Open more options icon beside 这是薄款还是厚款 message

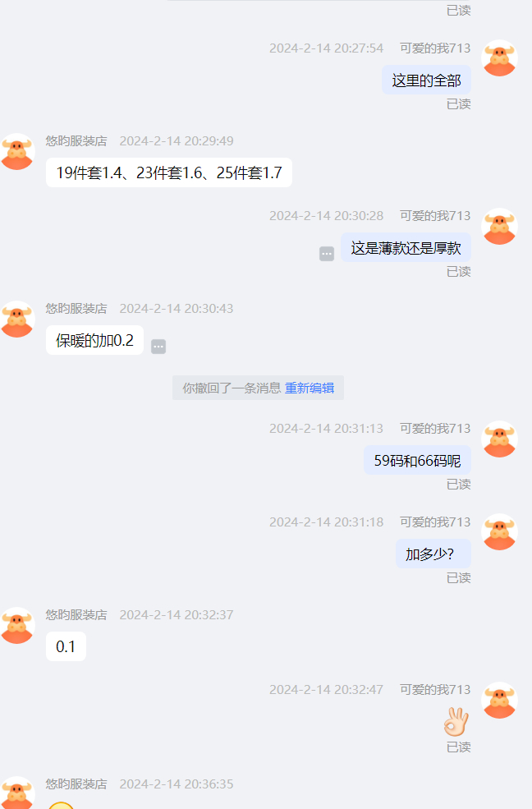(x=327, y=254)
